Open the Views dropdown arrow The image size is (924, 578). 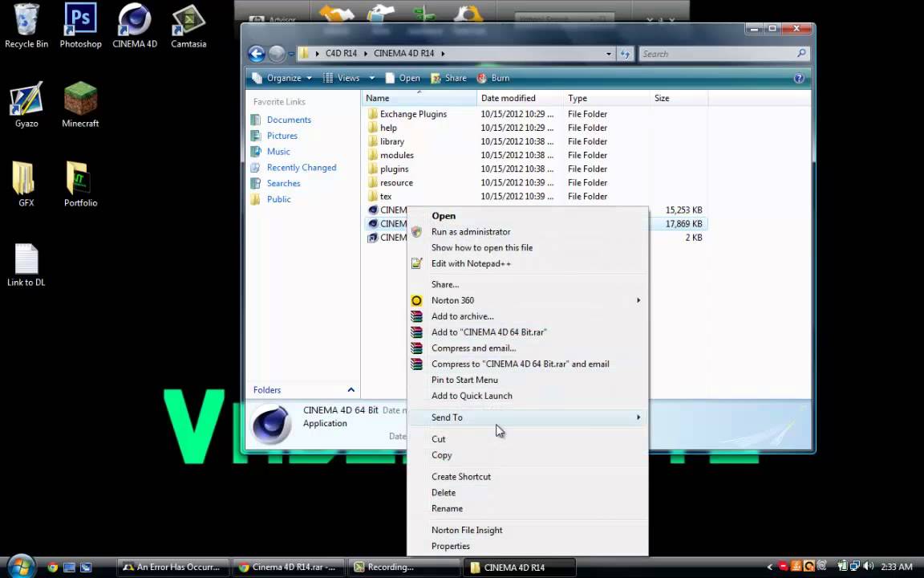click(372, 78)
